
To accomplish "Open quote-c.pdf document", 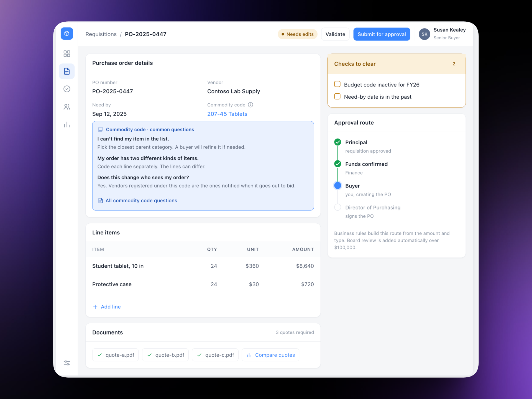I will tap(215, 355).
